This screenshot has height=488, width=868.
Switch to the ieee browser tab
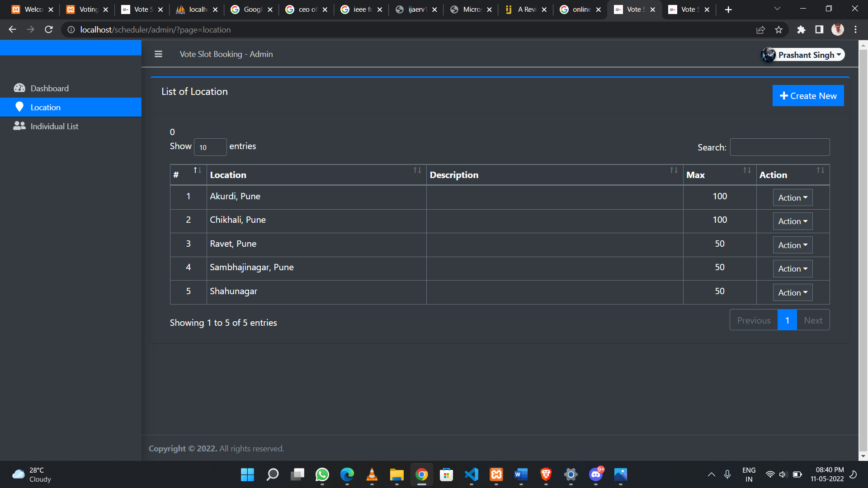[x=362, y=9]
